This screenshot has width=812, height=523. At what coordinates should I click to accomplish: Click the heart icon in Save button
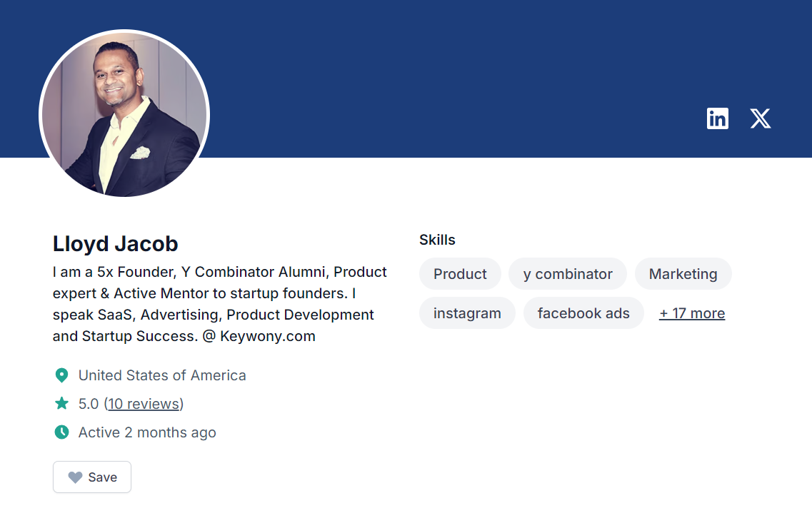(x=75, y=477)
